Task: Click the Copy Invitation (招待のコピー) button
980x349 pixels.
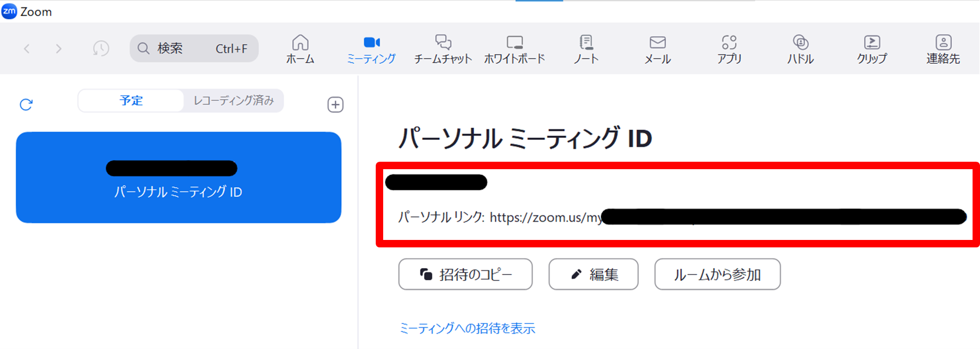Action: click(x=466, y=274)
